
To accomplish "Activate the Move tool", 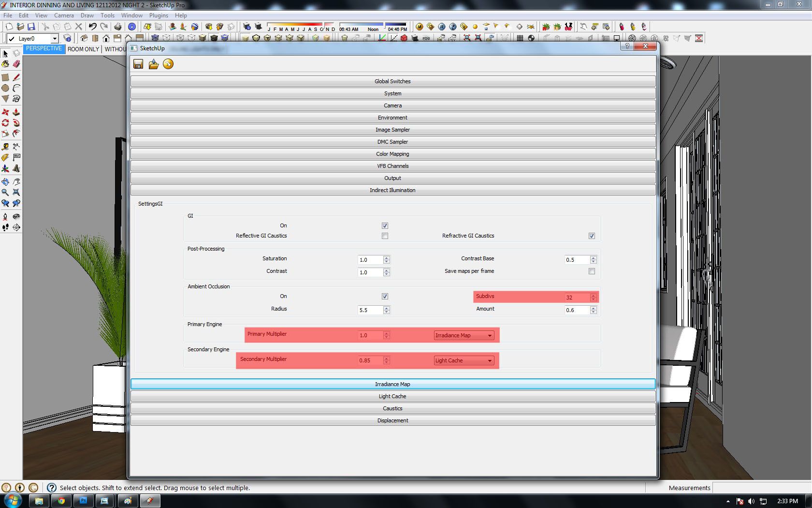I will [x=5, y=112].
